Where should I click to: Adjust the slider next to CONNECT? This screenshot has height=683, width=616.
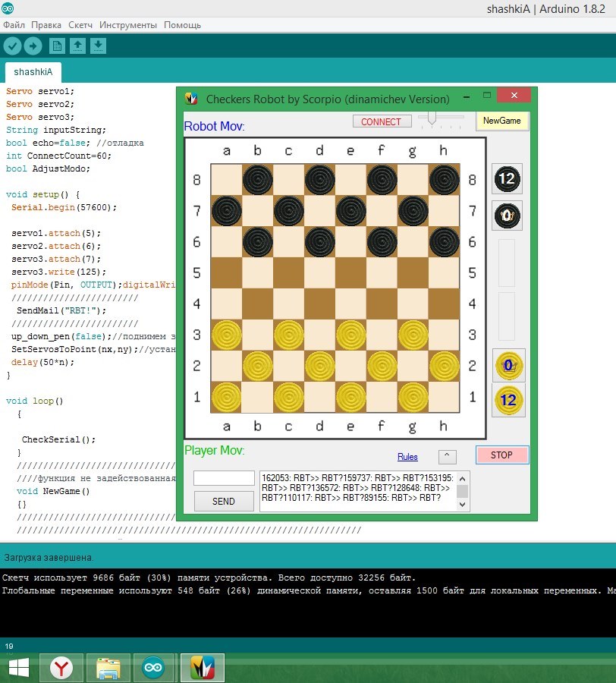(432, 118)
